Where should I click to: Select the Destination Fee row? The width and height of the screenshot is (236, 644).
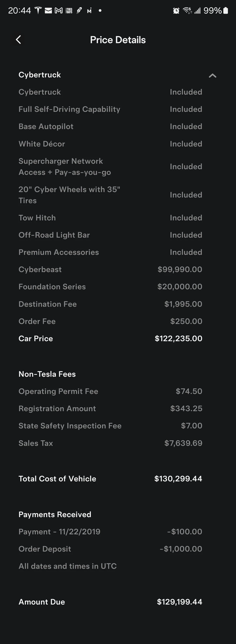pos(110,304)
